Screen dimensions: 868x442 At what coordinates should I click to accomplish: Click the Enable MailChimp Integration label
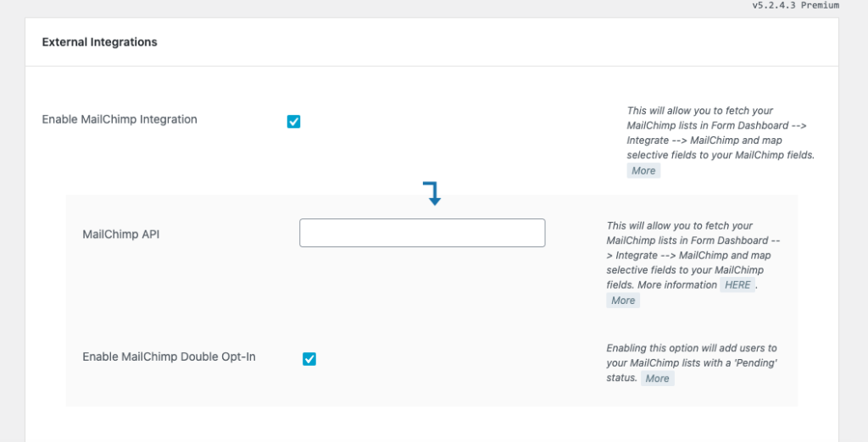120,119
